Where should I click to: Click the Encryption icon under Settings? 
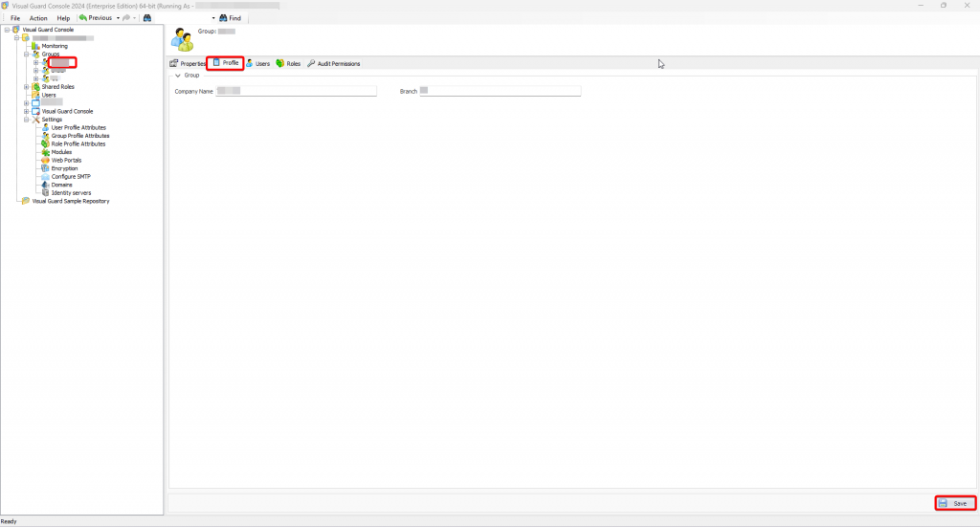coord(45,168)
